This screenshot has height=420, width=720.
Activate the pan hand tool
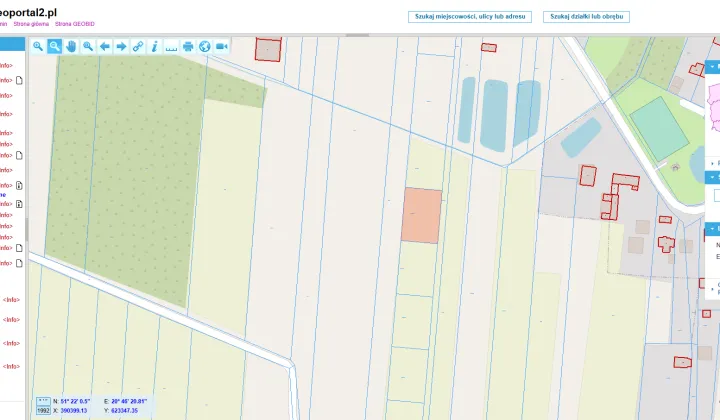[71, 46]
